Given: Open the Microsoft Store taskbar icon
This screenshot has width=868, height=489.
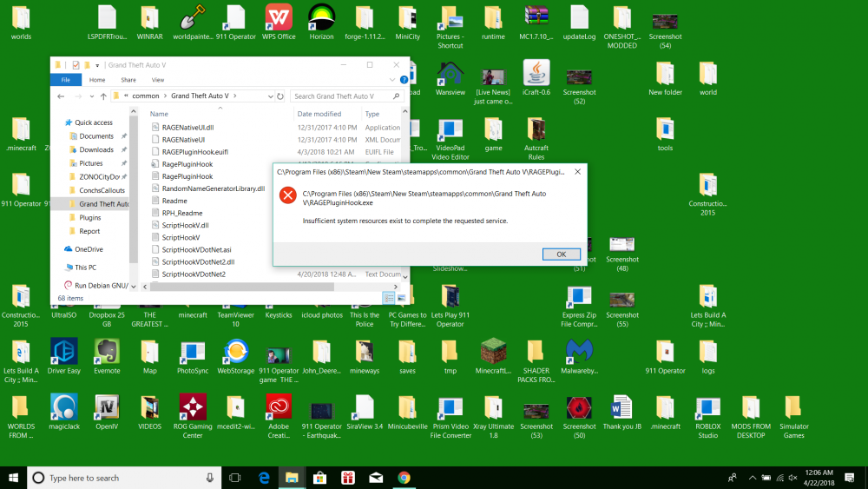Looking at the screenshot, I should point(320,478).
